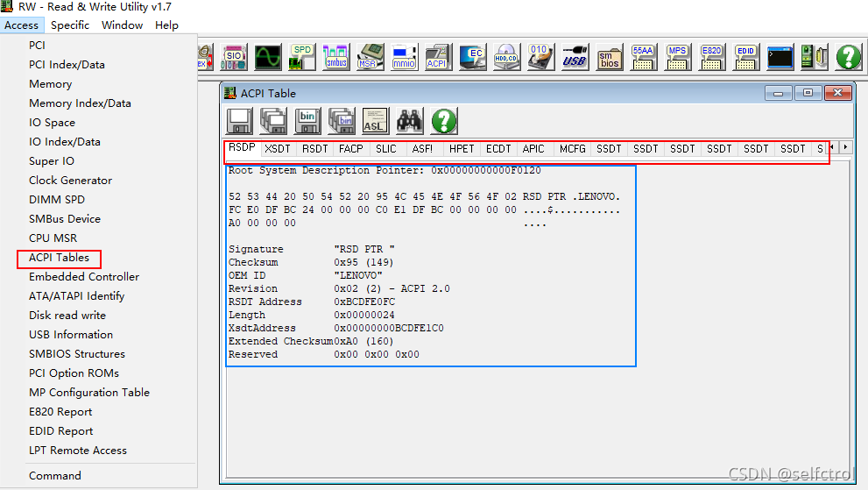Choose IO Space menu entry
The width and height of the screenshot is (868, 490).
click(x=52, y=123)
